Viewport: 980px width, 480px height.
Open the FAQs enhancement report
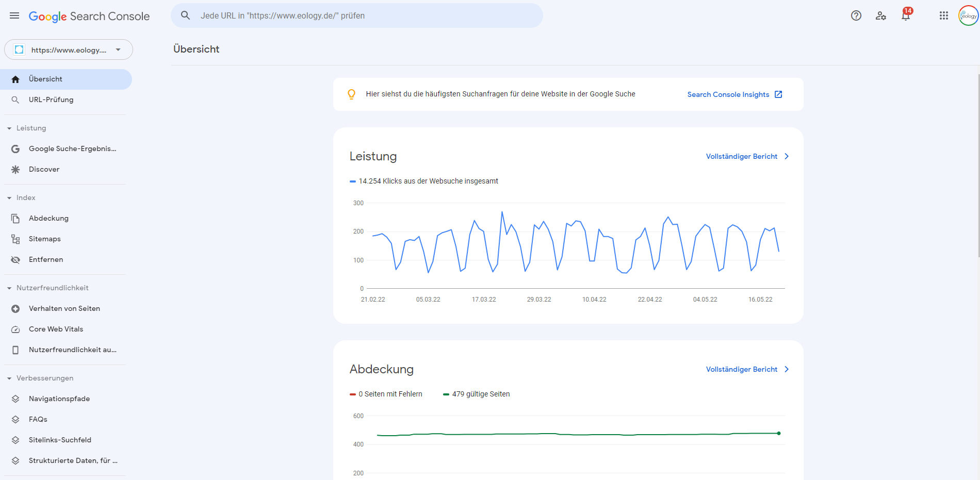pyautogui.click(x=66, y=420)
